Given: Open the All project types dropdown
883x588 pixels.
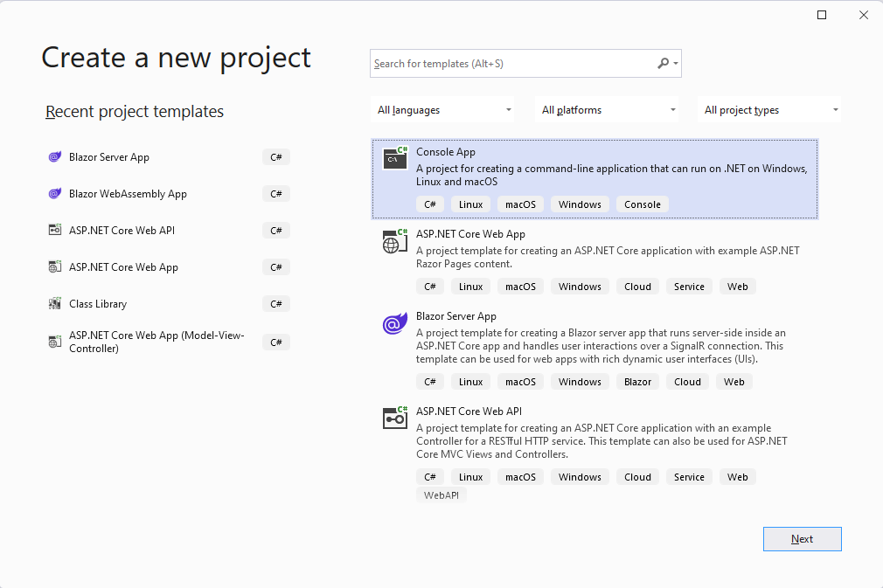Looking at the screenshot, I should tap(769, 110).
